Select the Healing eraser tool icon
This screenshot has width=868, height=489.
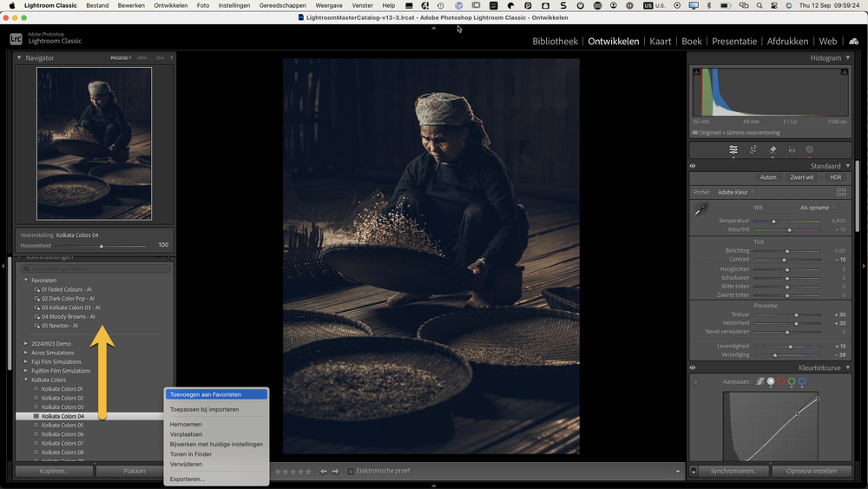tap(773, 149)
